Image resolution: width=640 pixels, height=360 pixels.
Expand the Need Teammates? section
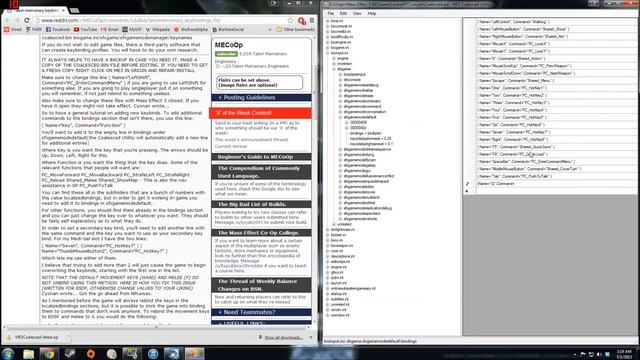261,312
